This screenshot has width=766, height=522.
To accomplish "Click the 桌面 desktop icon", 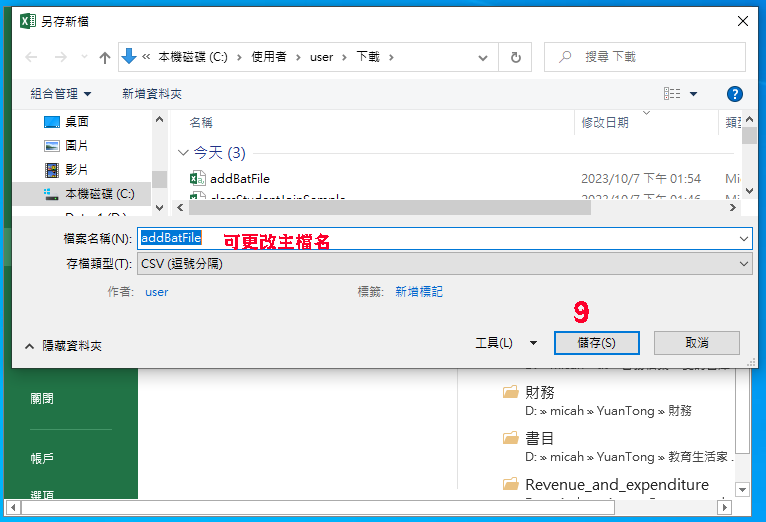I will [52, 122].
